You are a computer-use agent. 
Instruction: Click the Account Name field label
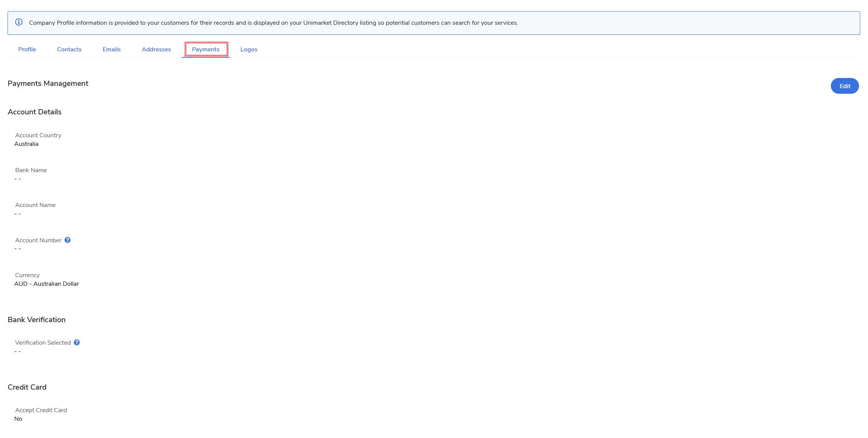pyautogui.click(x=35, y=205)
